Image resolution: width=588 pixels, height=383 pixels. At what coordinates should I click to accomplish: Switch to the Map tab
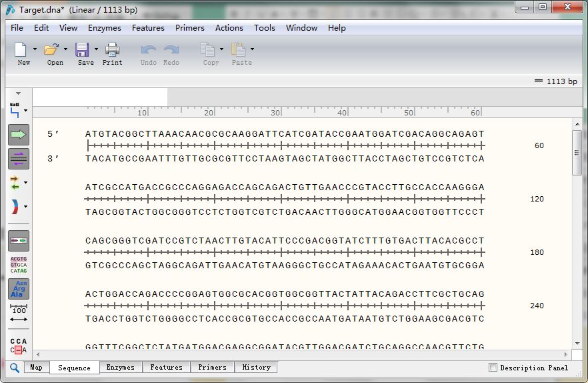pos(37,368)
